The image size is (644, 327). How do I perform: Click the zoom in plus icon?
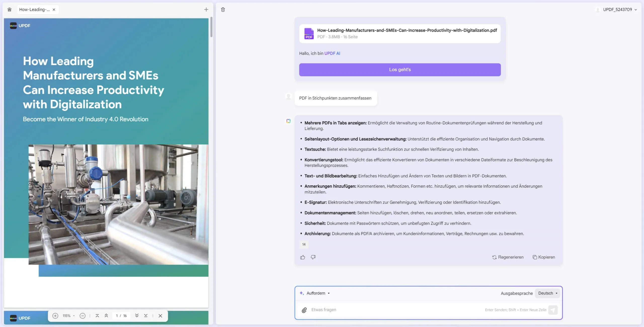pos(55,316)
